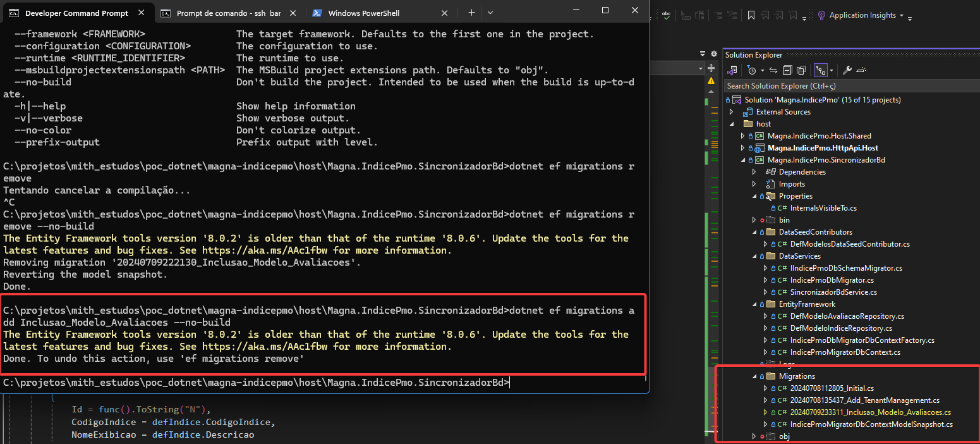Collapse All in Solution Explorer
980x444 pixels.
pos(787,70)
